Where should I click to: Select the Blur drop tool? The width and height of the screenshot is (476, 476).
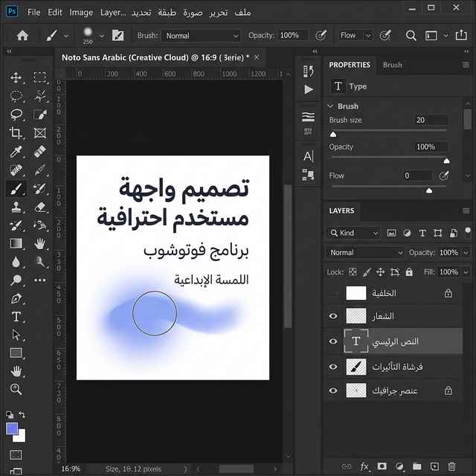[16, 262]
